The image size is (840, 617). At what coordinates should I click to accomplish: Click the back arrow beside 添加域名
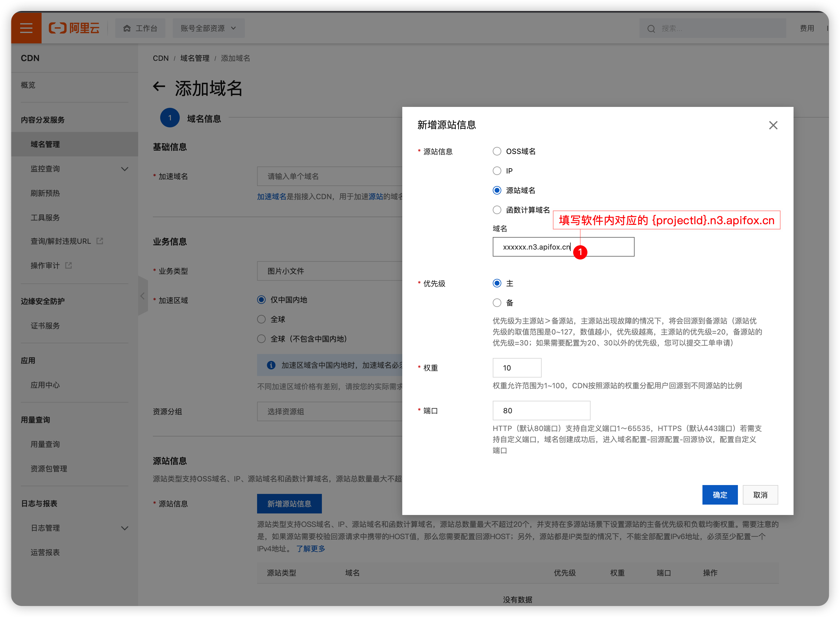click(x=159, y=87)
